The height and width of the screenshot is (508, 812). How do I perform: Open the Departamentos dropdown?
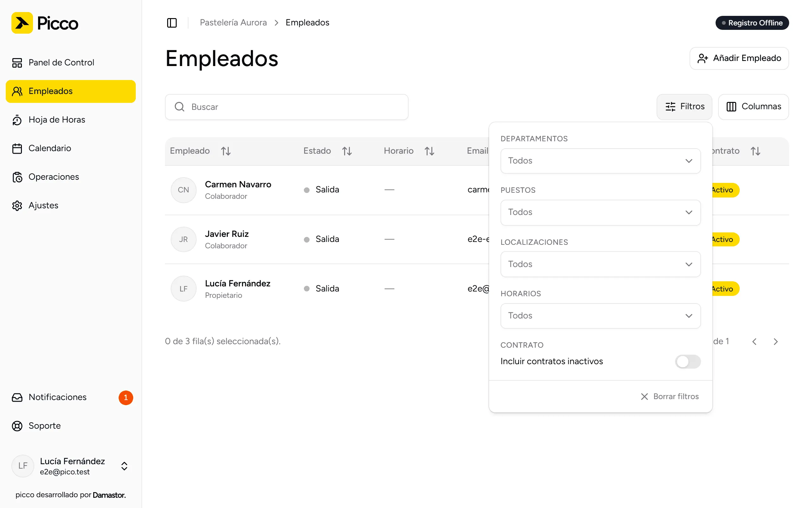(600, 161)
